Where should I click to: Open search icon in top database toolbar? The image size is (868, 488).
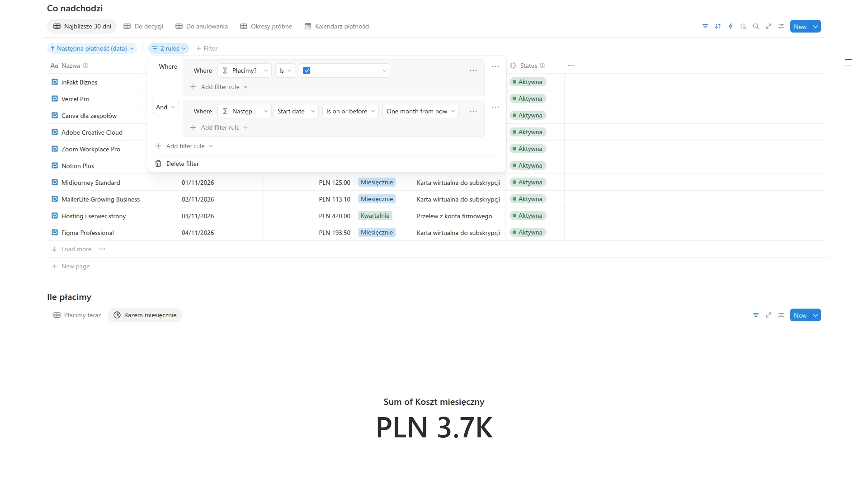(x=755, y=26)
